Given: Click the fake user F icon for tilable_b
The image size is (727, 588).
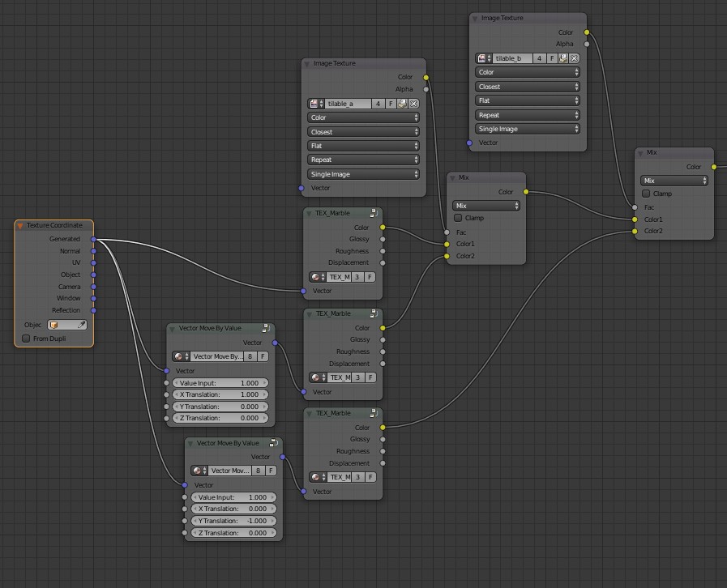Looking at the screenshot, I should (x=552, y=58).
